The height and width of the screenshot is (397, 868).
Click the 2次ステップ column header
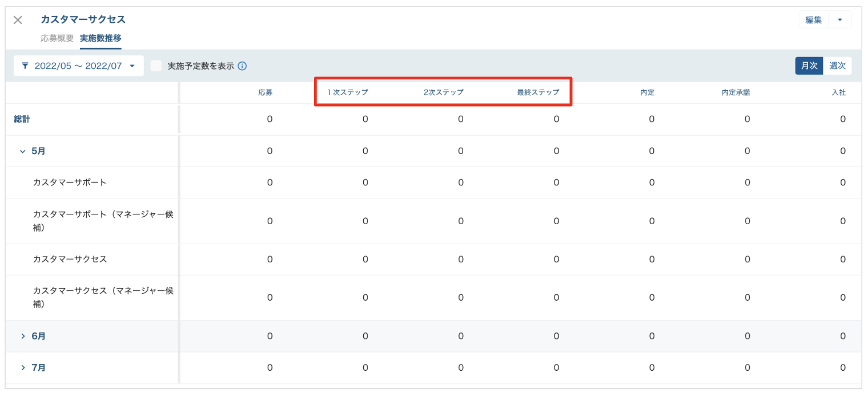[443, 92]
